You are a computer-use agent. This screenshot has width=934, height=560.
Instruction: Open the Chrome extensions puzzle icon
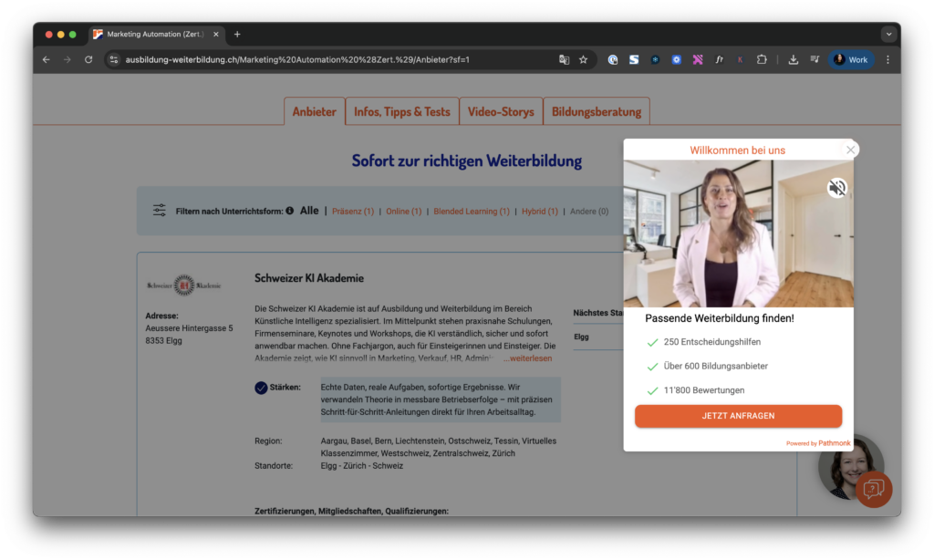coord(762,58)
